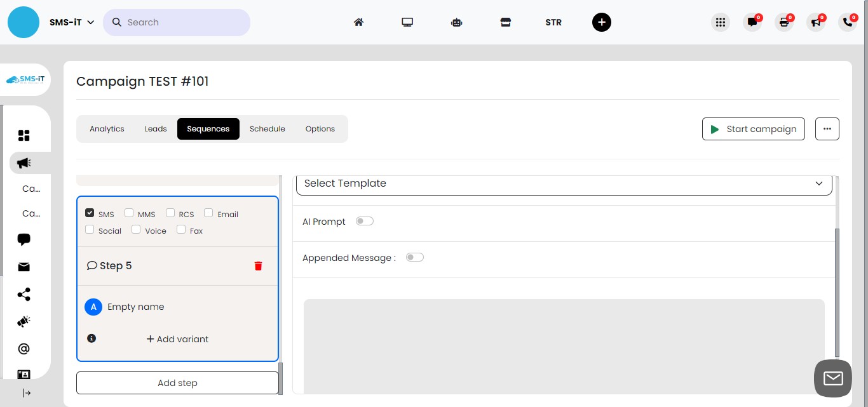868x407 pixels.
Task: Open the robot AI assistant icon
Action: pyautogui.click(x=456, y=22)
